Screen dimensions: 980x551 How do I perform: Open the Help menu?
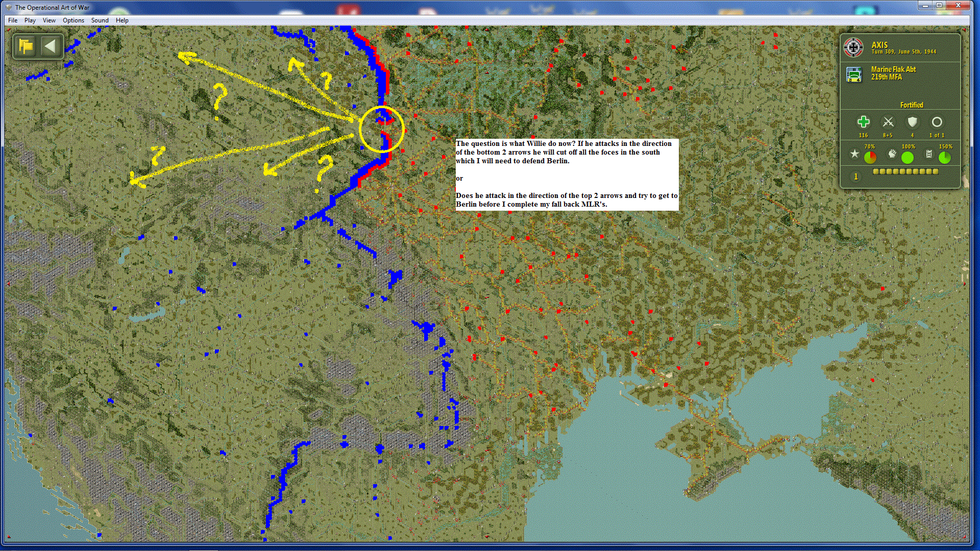pos(122,20)
